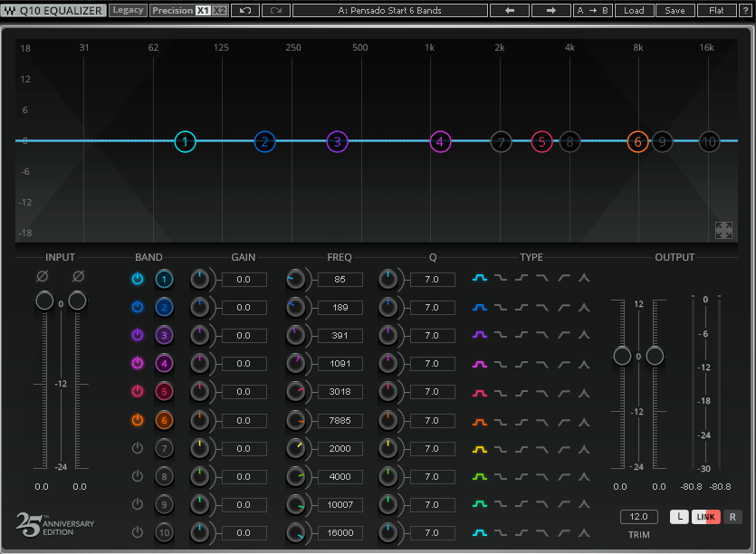This screenshot has width=756, height=554.
Task: Click the Q10 Equalizer title logo
Action: click(53, 10)
